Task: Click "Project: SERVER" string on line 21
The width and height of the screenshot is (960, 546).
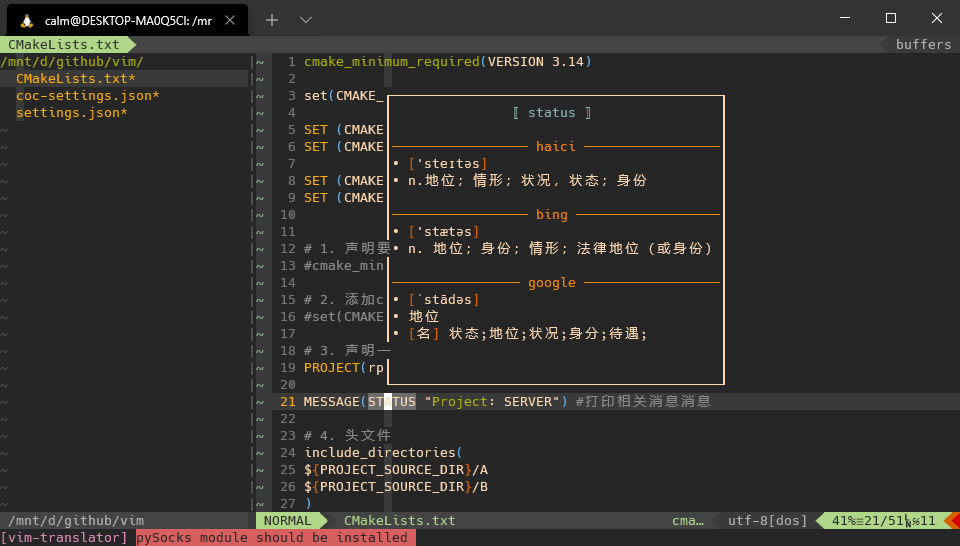Action: point(492,402)
